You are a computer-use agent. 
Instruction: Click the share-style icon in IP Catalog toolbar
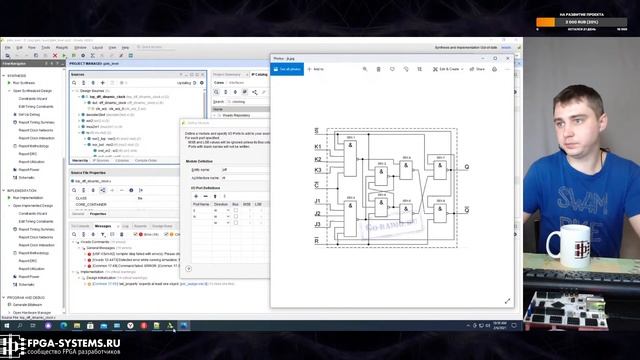[x=254, y=92]
